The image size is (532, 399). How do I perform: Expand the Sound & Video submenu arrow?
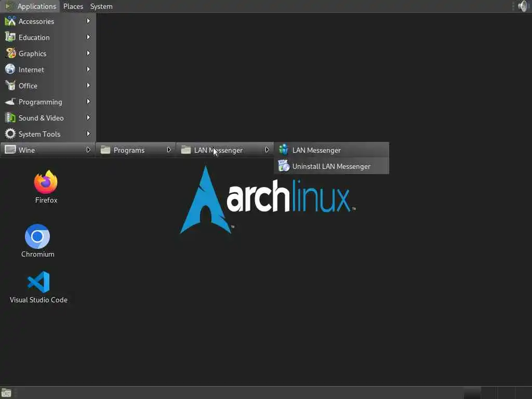[x=88, y=118]
